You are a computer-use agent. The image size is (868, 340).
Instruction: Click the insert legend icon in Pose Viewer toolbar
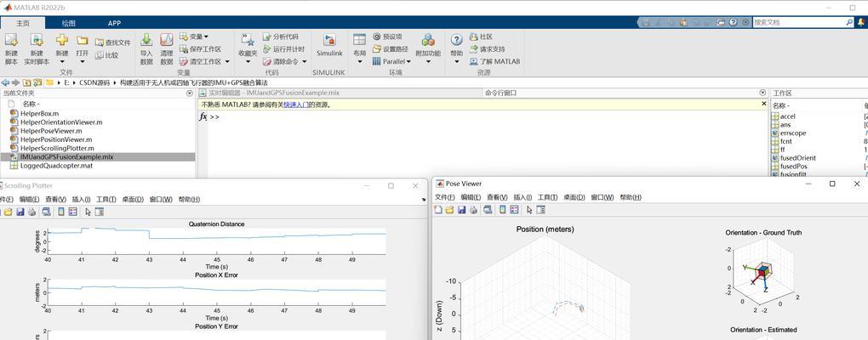click(x=514, y=210)
